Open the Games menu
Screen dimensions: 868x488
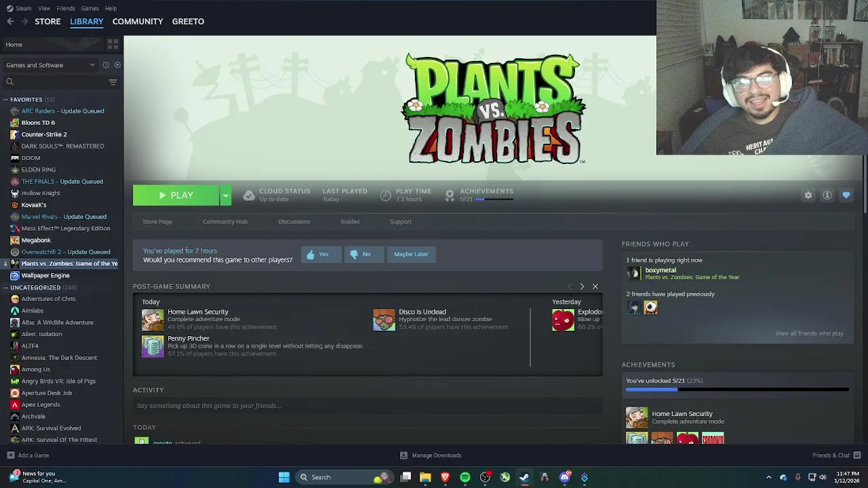[90, 8]
